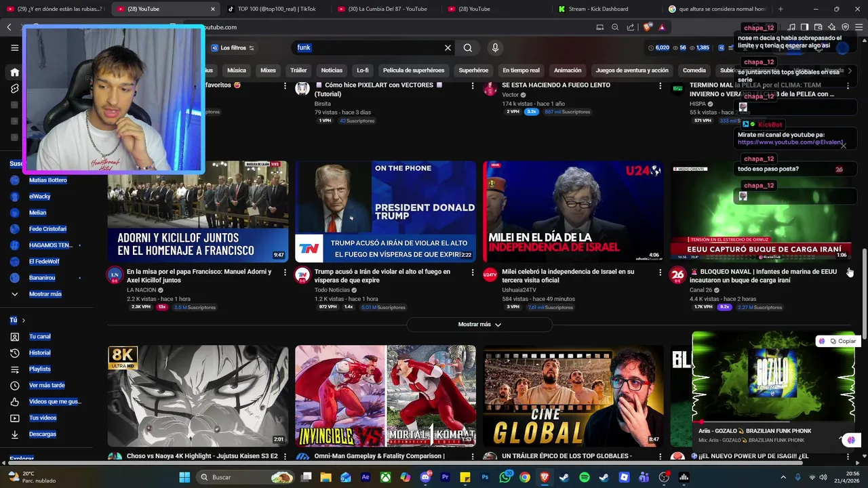The width and height of the screenshot is (868, 488).
Task: Open options menu for Adorni y Kicillof video
Action: [285, 272]
